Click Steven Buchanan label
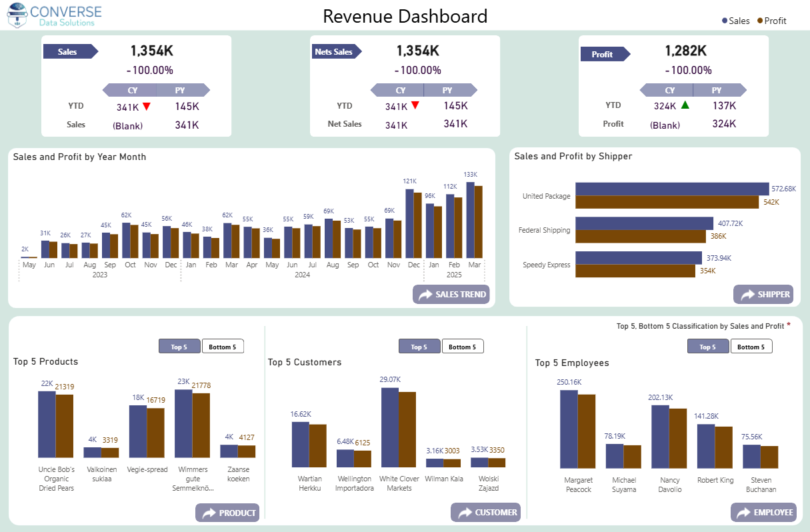 [761, 485]
